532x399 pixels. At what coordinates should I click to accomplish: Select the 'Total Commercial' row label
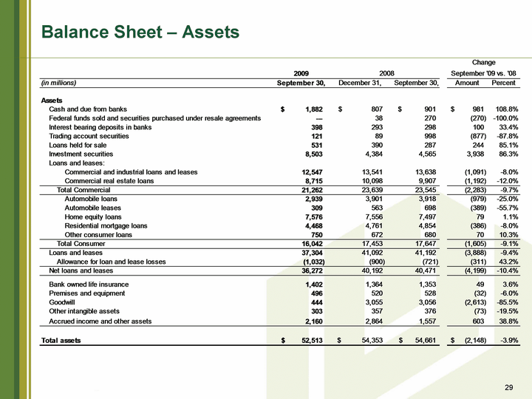pyautogui.click(x=83, y=190)
